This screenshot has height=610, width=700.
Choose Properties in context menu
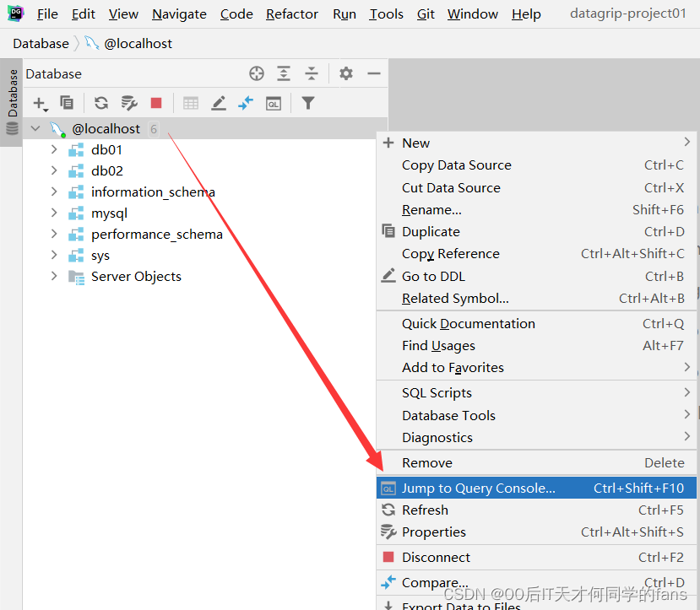[536, 532]
